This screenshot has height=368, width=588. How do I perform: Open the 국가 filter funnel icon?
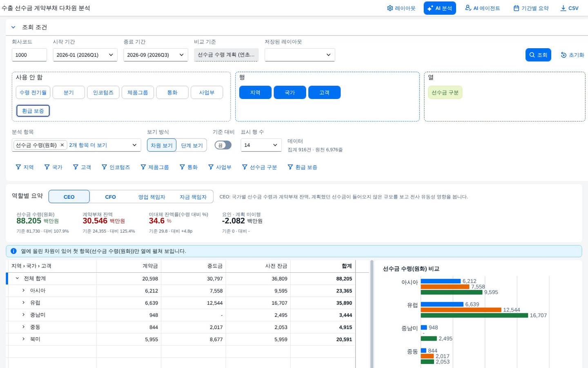[x=47, y=167]
